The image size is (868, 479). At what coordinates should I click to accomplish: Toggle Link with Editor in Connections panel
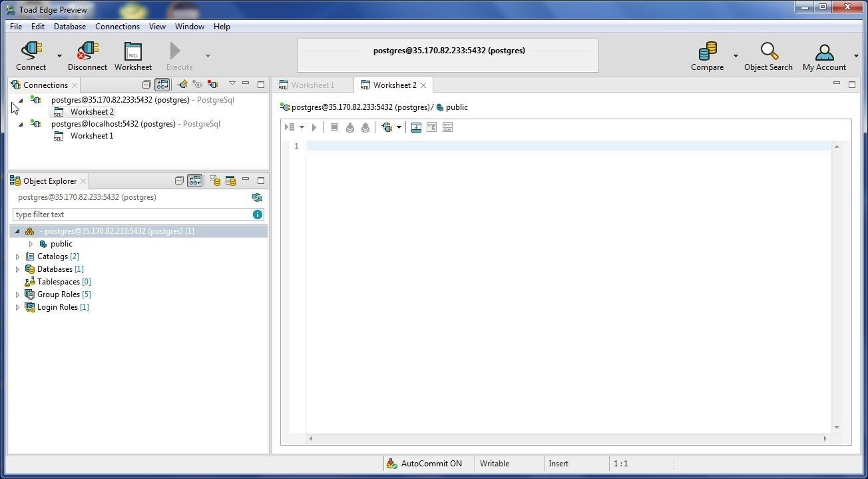[162, 85]
